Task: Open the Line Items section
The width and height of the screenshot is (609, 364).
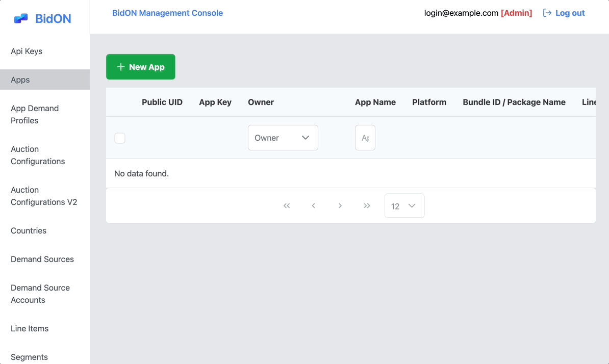Action: click(x=30, y=328)
